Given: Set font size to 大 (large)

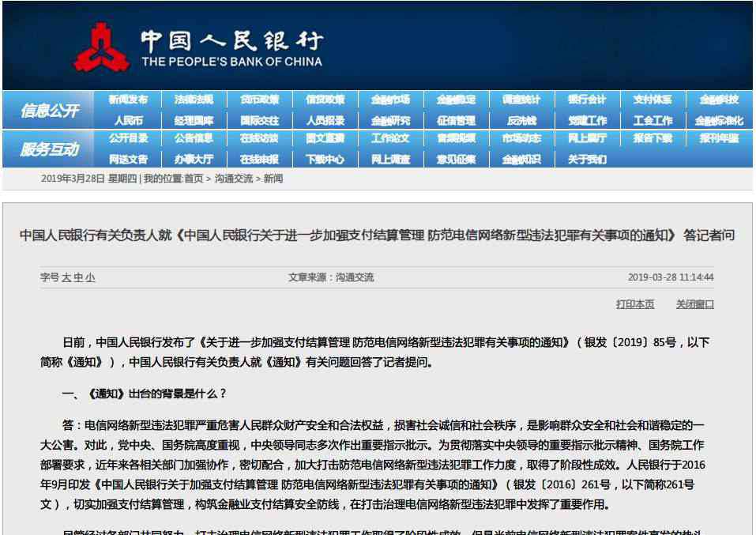Looking at the screenshot, I should (x=66, y=277).
